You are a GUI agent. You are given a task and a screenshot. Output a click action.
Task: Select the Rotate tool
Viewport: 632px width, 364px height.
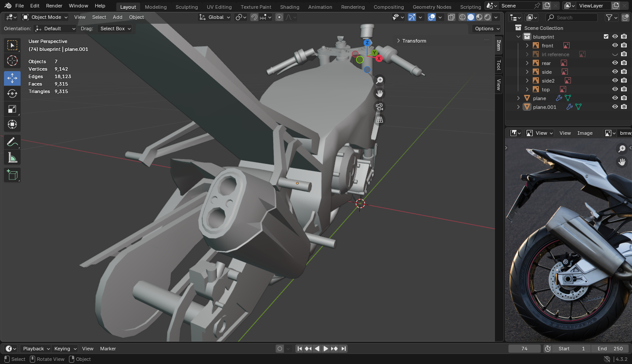[12, 94]
